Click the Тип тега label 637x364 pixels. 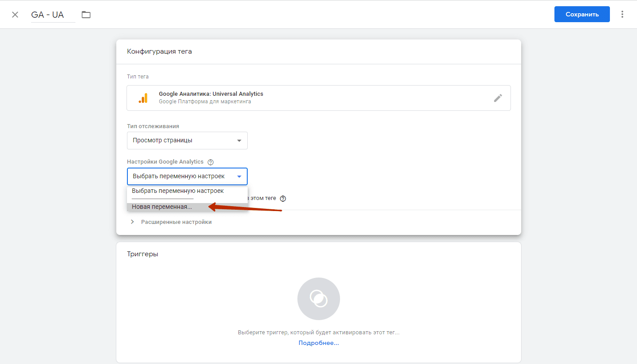point(138,77)
